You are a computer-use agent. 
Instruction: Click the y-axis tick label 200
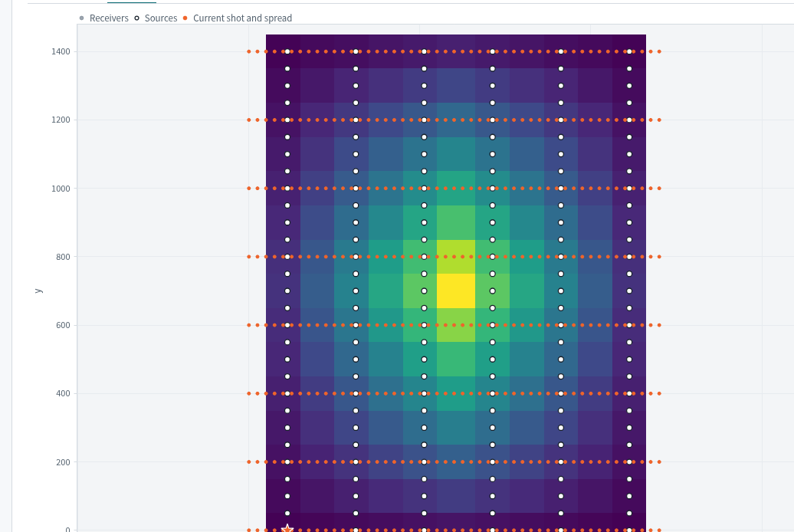(x=64, y=462)
